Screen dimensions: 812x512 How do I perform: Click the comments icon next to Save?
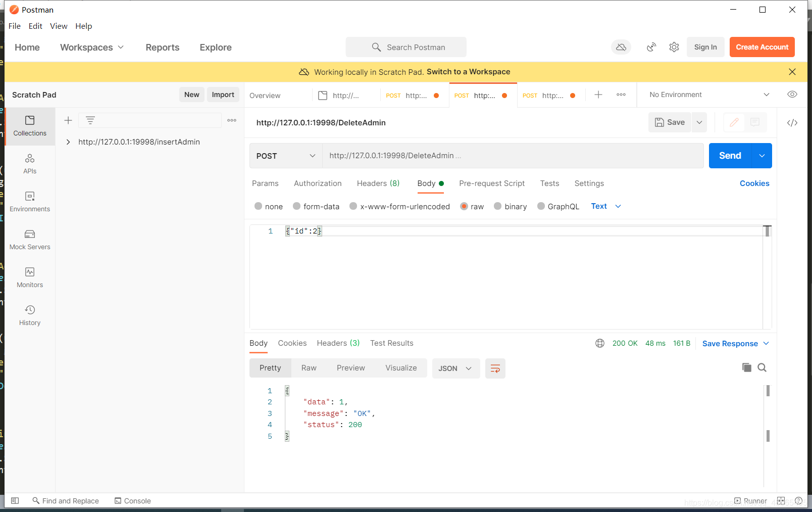tap(755, 122)
